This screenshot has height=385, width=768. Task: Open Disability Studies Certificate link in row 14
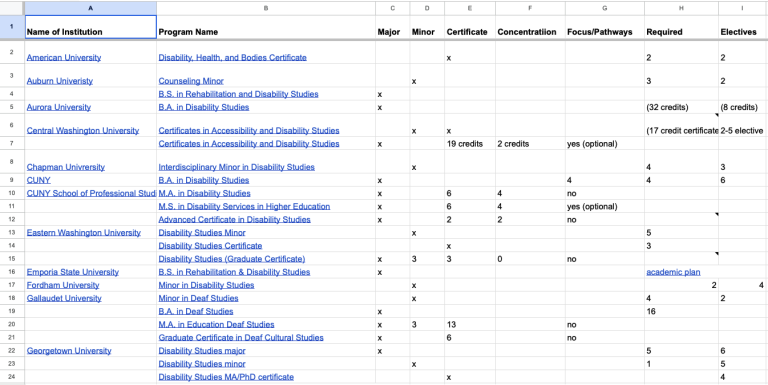coord(210,245)
